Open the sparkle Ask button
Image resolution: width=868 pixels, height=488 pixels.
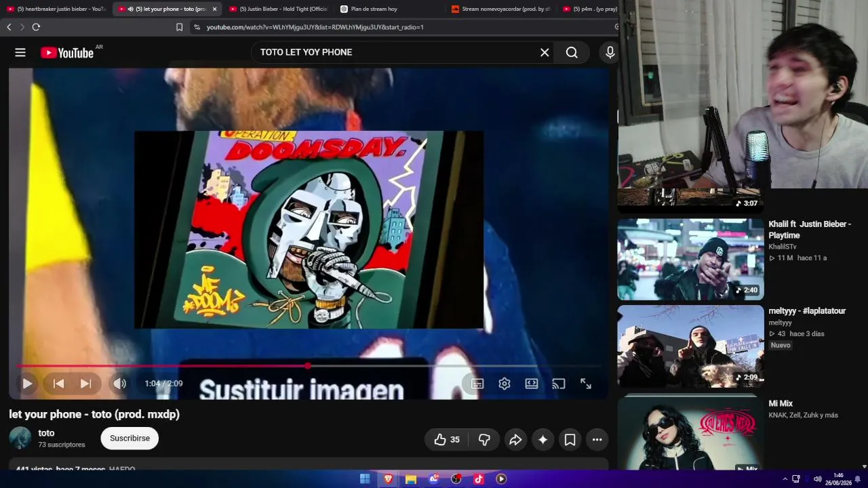[542, 440]
